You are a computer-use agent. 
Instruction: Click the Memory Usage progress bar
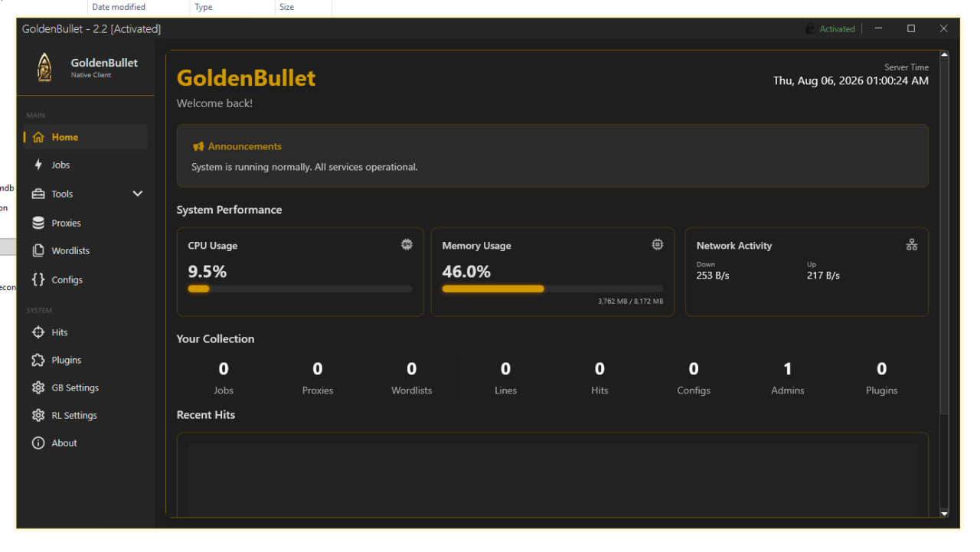tap(553, 289)
